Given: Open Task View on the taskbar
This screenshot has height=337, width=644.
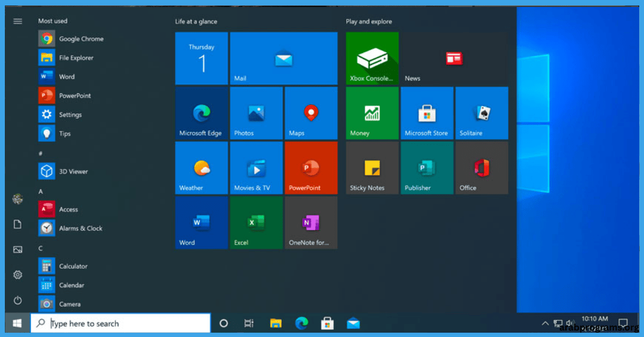Looking at the screenshot, I should [x=249, y=324].
